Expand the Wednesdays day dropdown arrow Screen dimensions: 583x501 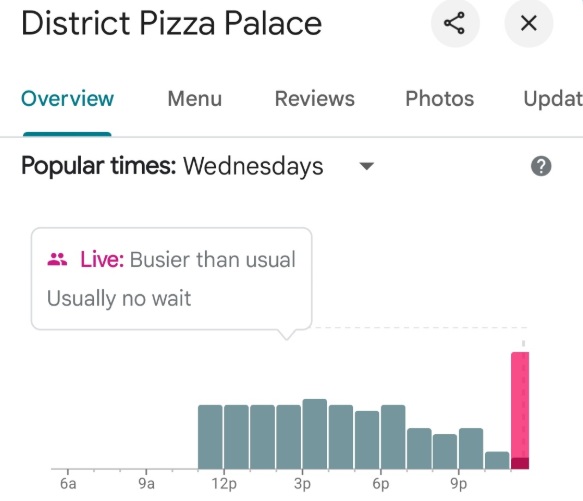click(x=367, y=166)
